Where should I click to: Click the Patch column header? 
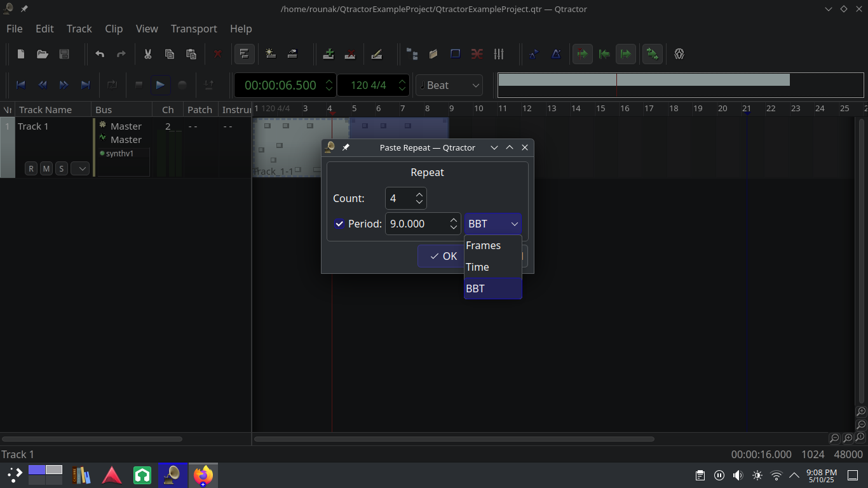[200, 109]
